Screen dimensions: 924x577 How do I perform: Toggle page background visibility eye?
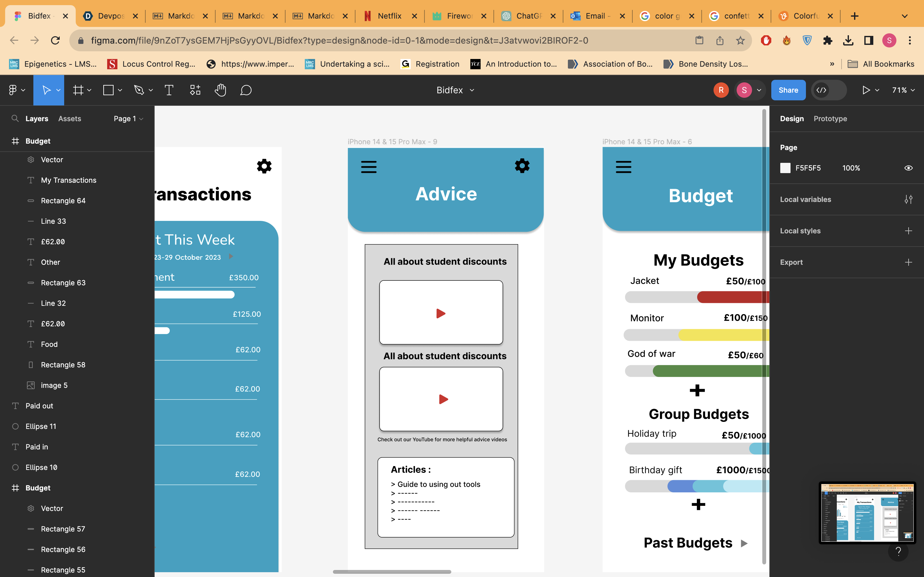pos(908,168)
